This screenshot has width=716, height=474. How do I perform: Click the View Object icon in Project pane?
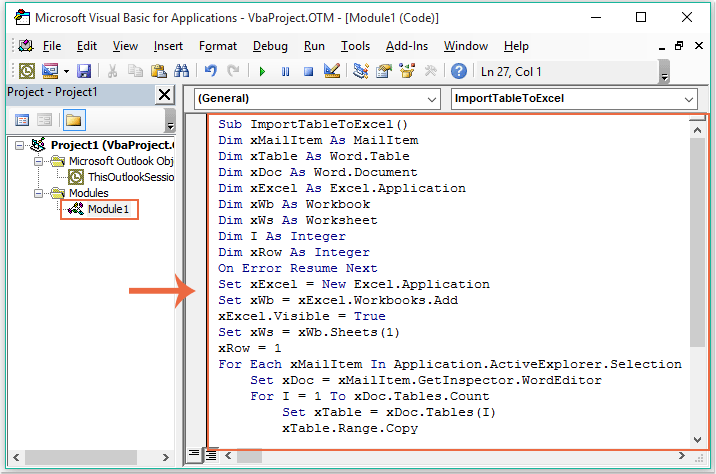coord(44,120)
